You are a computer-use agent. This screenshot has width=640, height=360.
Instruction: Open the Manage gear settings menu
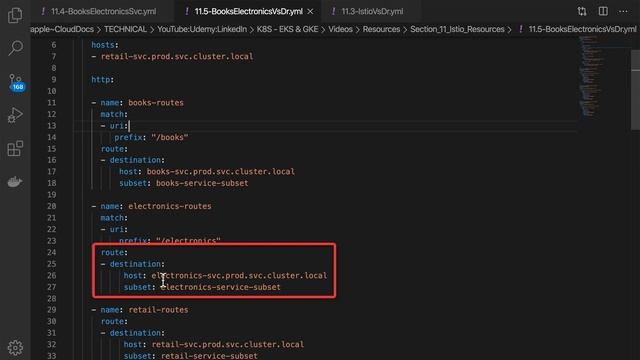(x=15, y=347)
